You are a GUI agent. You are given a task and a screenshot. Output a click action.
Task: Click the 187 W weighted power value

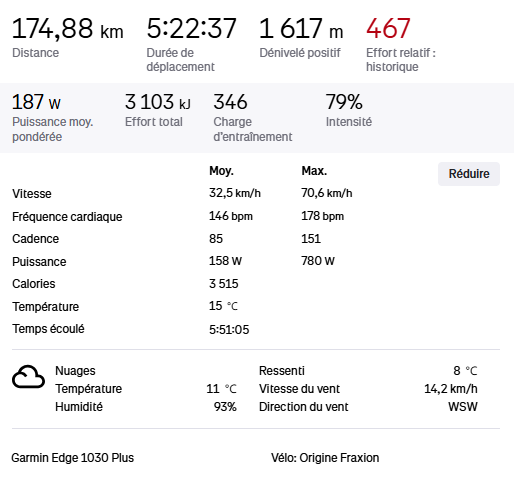[36, 102]
